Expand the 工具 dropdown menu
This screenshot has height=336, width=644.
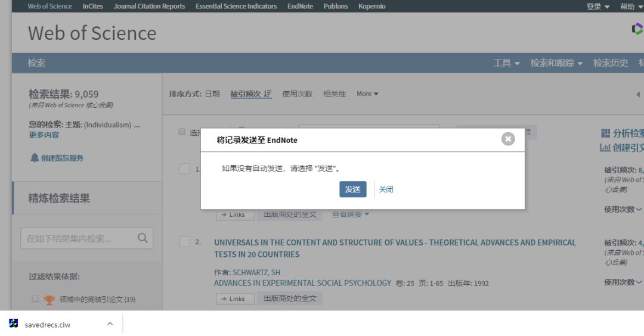pos(506,63)
